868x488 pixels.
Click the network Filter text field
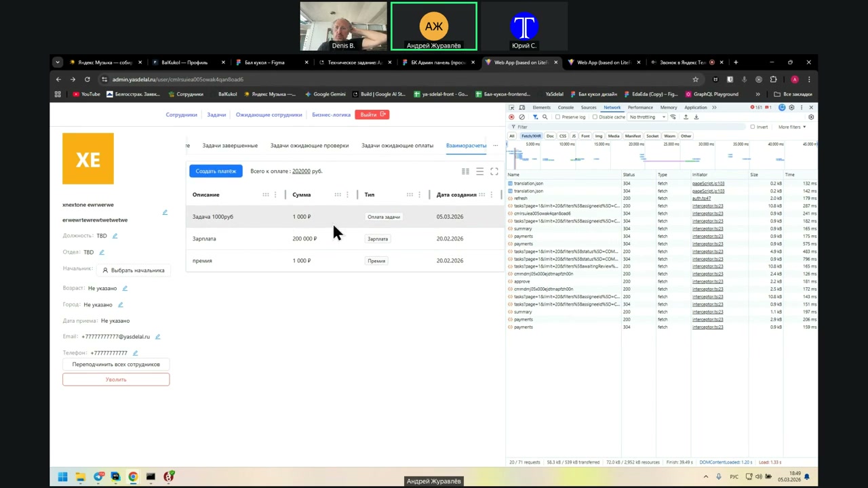(x=610, y=127)
